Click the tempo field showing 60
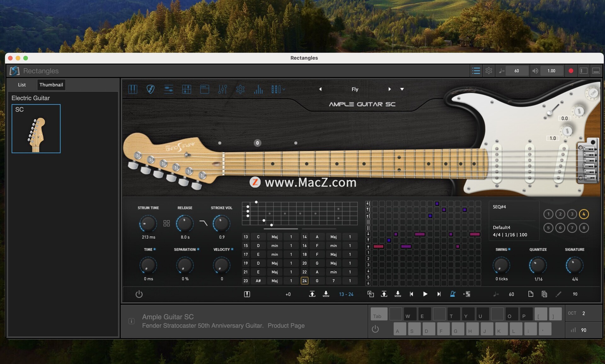Image resolution: width=605 pixels, height=364 pixels. tap(517, 71)
